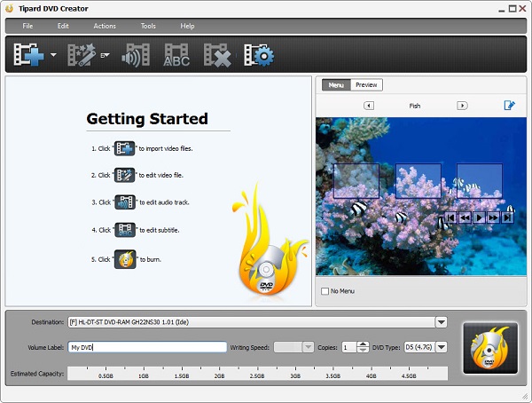
Task: Click the Remove video file icon
Action: (x=217, y=55)
